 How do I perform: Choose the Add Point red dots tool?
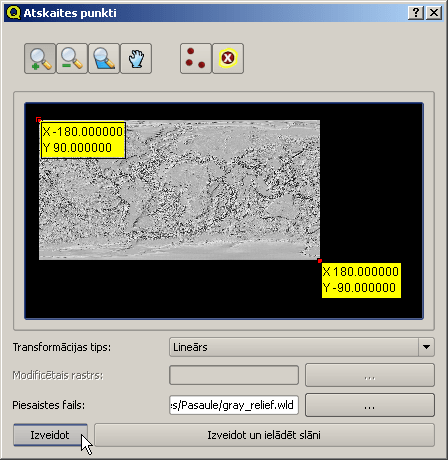[x=196, y=59]
